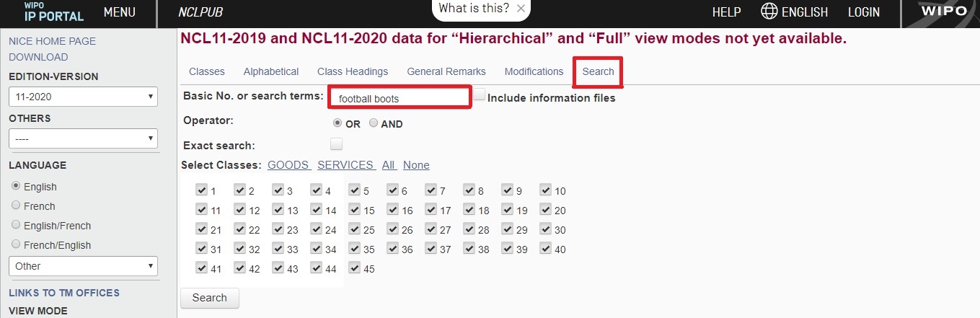Enable Include information files checkbox
The image size is (980, 318).
coord(480,94)
